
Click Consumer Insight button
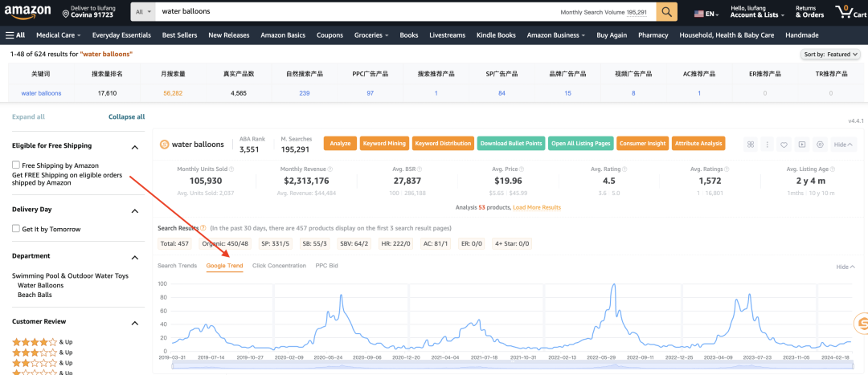click(642, 143)
